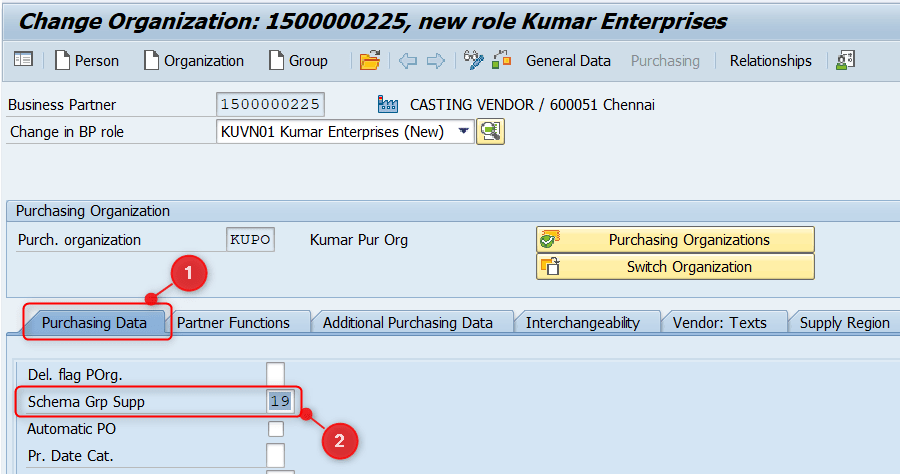Toggle the locator panel icon in toolbar
The image size is (900, 474).
(24, 60)
